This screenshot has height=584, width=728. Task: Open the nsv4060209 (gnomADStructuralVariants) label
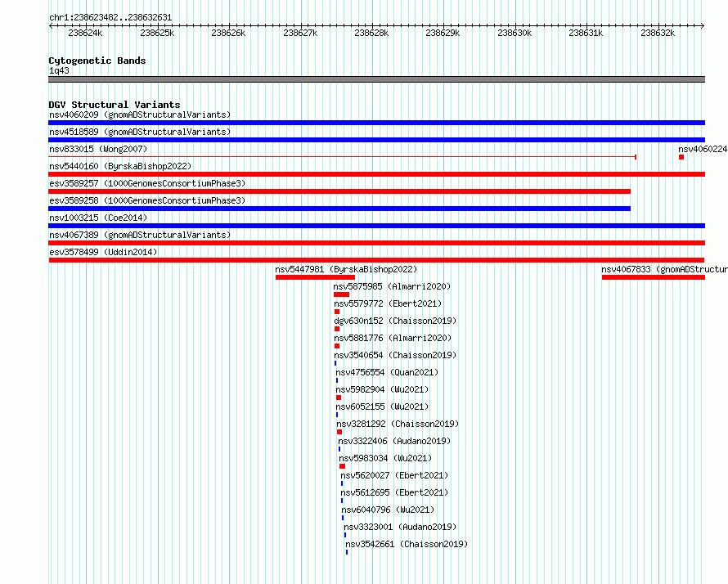(x=140, y=115)
